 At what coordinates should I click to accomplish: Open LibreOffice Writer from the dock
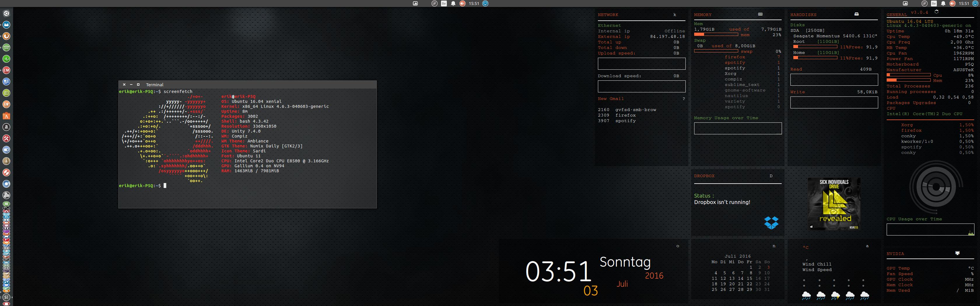(x=6, y=82)
